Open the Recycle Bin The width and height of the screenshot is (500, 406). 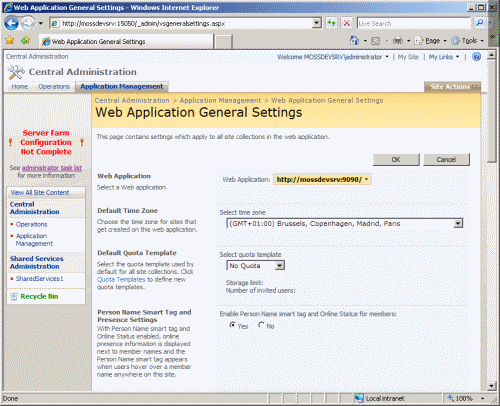(39, 296)
